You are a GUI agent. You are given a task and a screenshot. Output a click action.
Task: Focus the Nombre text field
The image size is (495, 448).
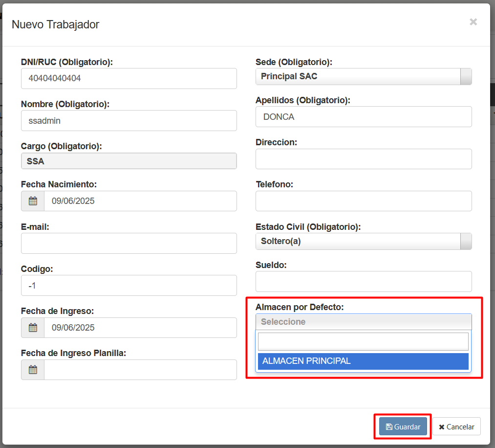[x=129, y=121]
